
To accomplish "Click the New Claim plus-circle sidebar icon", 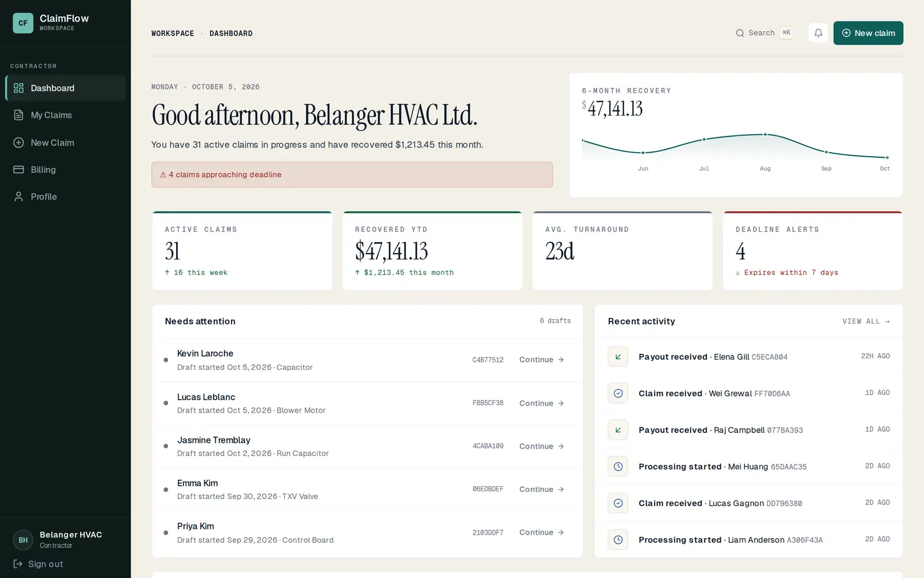I will (18, 142).
